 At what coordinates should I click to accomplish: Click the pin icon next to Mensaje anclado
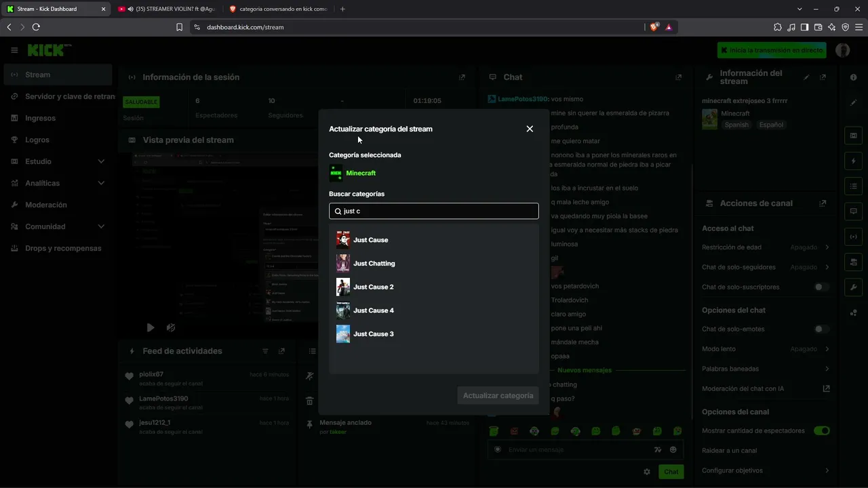click(x=309, y=424)
